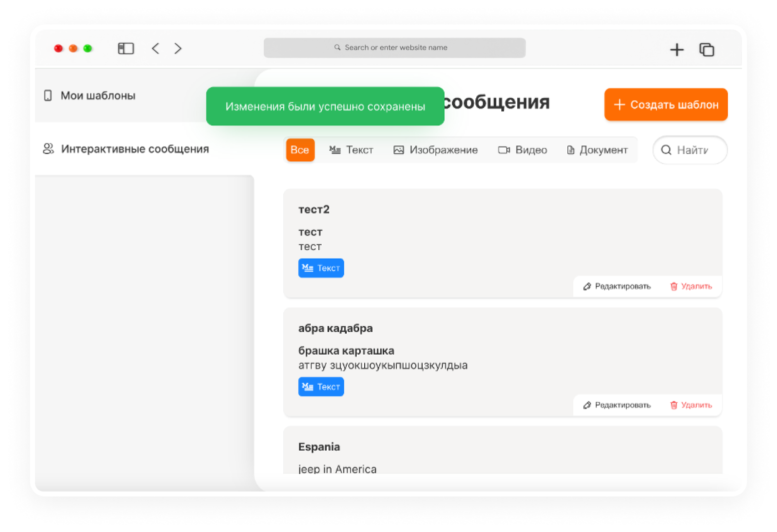Image resolution: width=777 pixels, height=532 pixels.
Task: Click pencil icon on тест2 card
Action: tap(587, 286)
